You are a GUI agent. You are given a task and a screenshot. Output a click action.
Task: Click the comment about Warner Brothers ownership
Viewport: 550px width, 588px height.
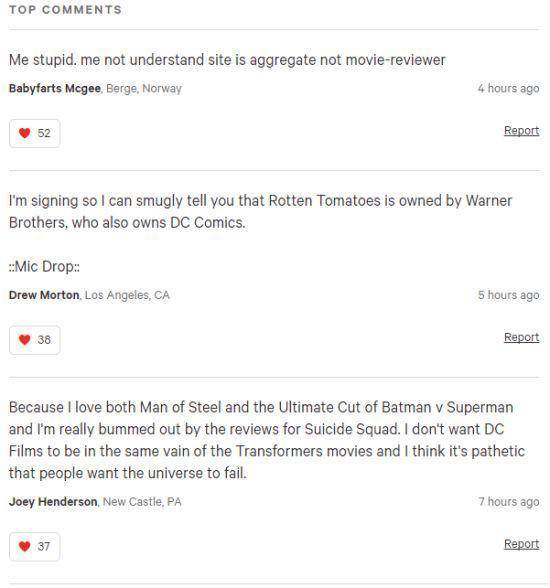click(260, 212)
